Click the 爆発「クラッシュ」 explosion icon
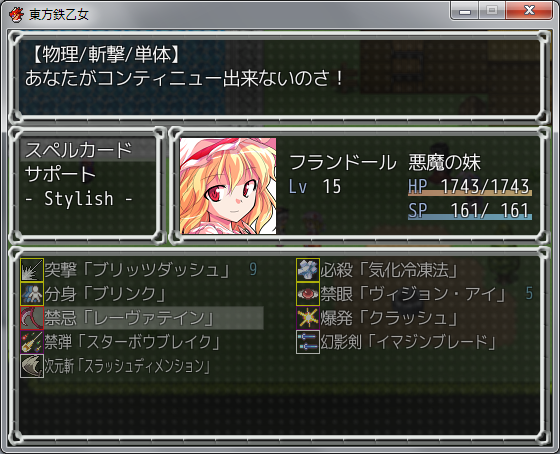 308,318
